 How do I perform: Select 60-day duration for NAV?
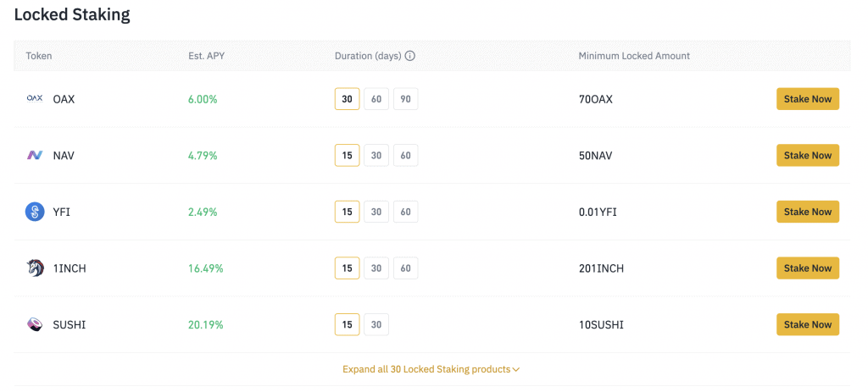(x=406, y=156)
